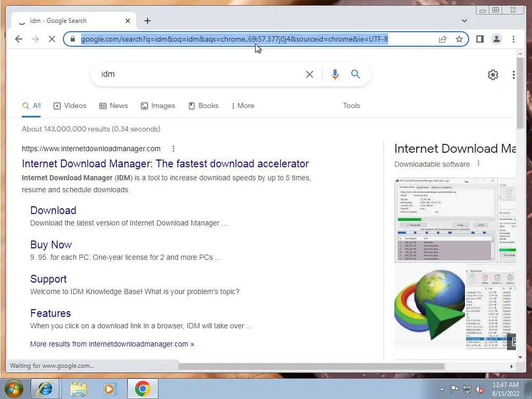Open the IDM download window screenshot thumbnail
Screen dimensions: 532x399
click(x=446, y=220)
